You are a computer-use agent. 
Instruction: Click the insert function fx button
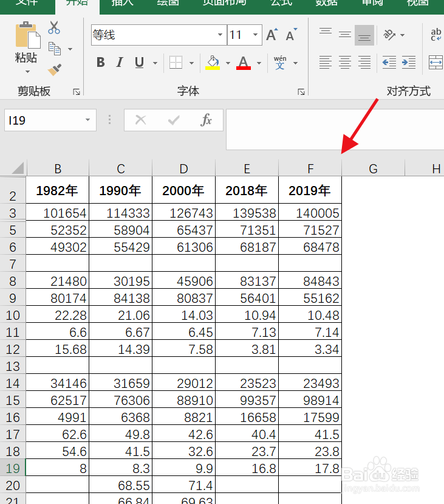[206, 120]
